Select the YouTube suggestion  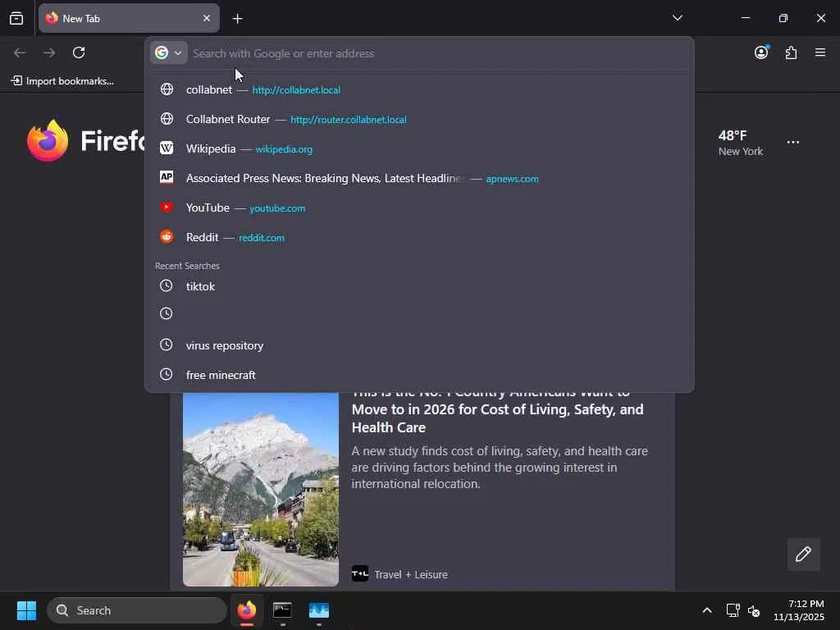[x=419, y=208]
